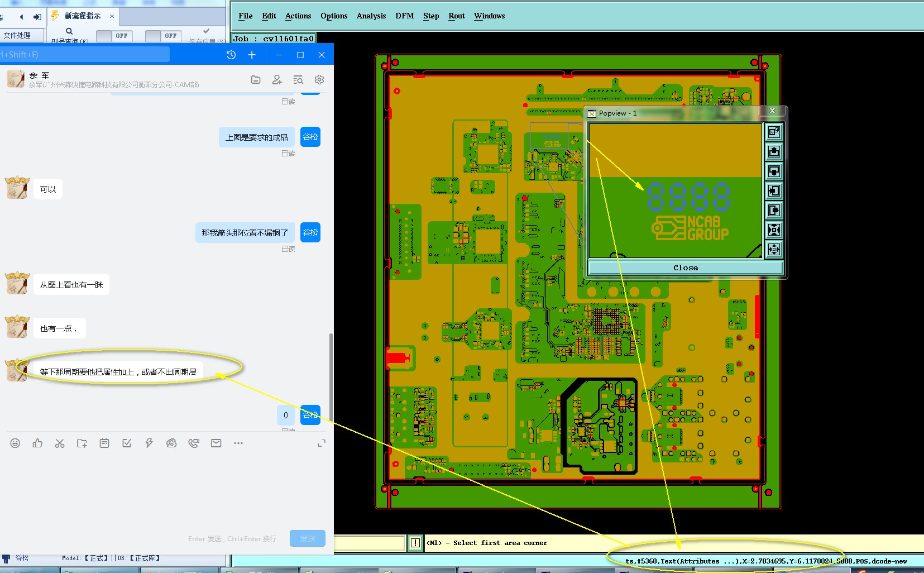Click the left arrow in the top-left panel

[x=21, y=17]
